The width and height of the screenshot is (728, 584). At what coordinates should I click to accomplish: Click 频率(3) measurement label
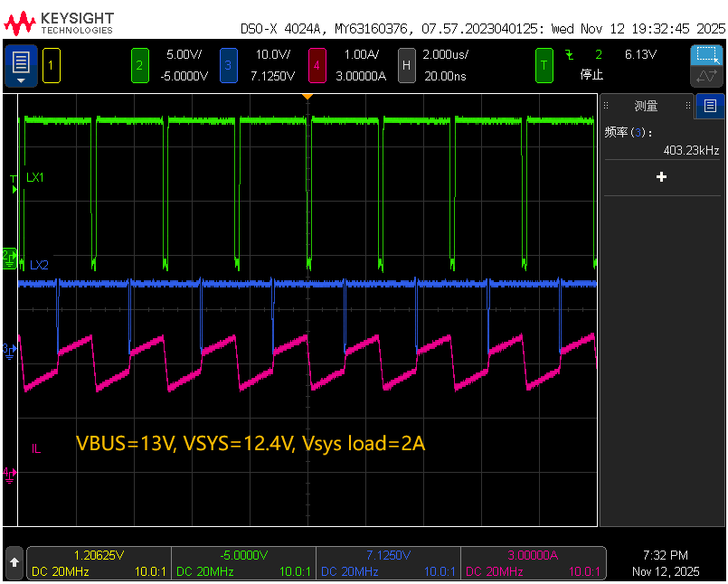pyautogui.click(x=629, y=132)
